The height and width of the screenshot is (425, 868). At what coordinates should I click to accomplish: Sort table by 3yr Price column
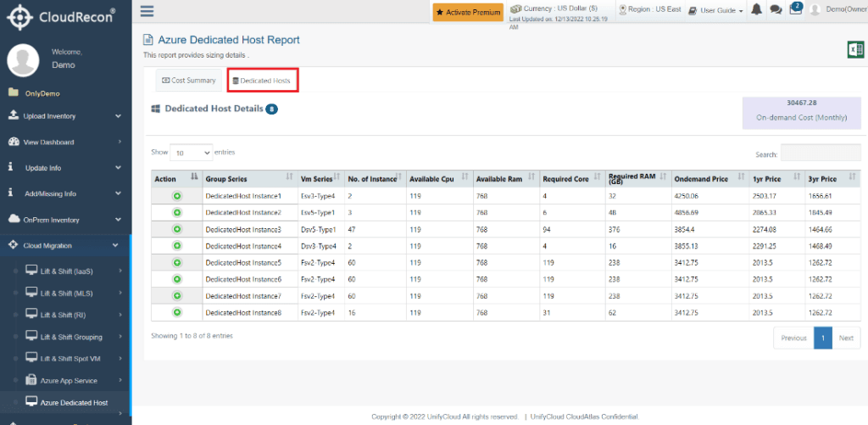click(833, 178)
